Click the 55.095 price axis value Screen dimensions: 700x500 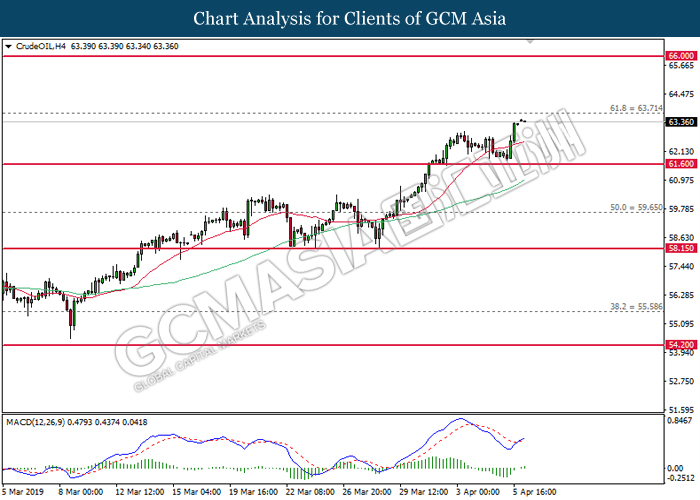(x=681, y=324)
